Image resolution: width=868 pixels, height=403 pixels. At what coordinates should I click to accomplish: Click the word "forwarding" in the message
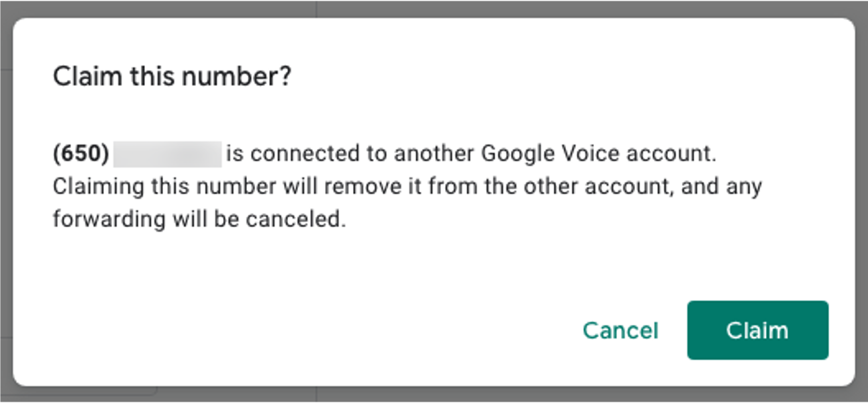(x=107, y=219)
